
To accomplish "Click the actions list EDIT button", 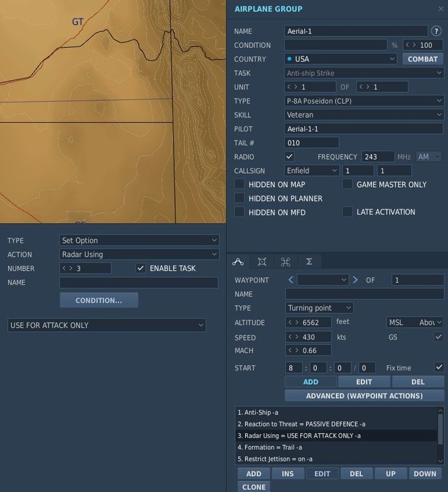I will (322, 474).
